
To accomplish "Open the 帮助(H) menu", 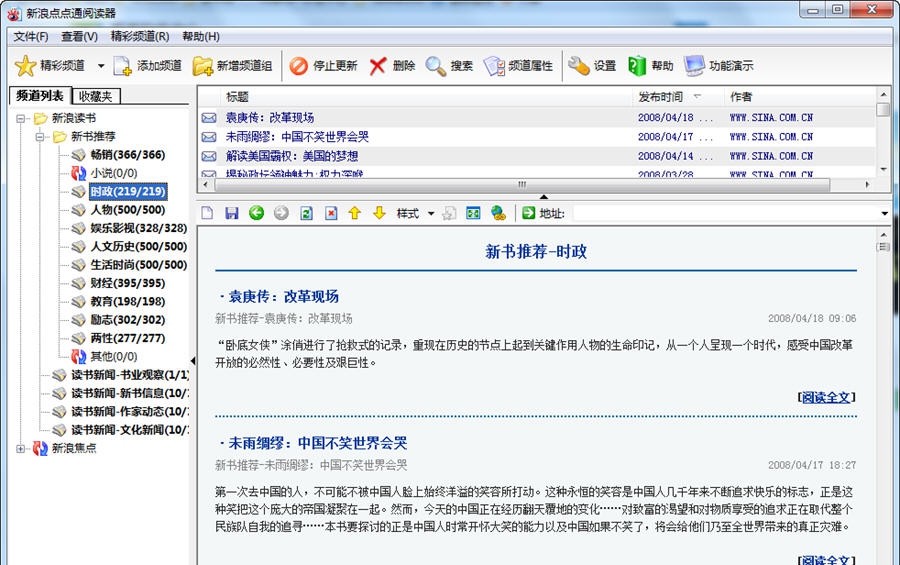I will [x=201, y=37].
